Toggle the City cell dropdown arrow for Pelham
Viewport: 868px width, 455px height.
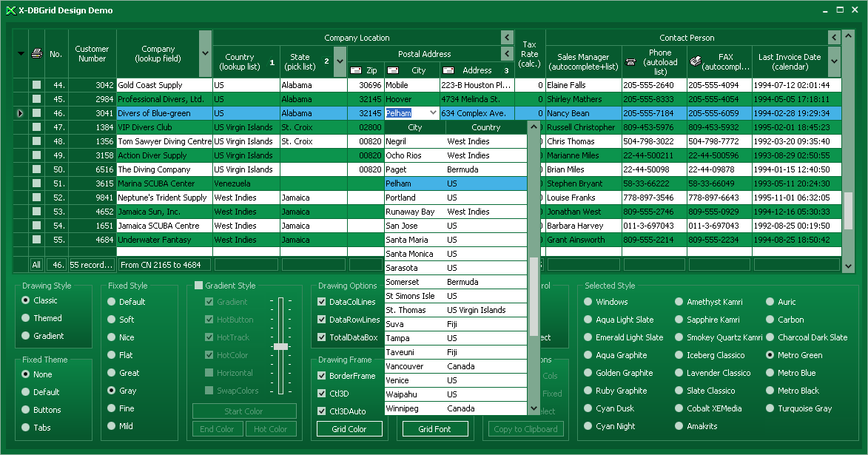[432, 113]
